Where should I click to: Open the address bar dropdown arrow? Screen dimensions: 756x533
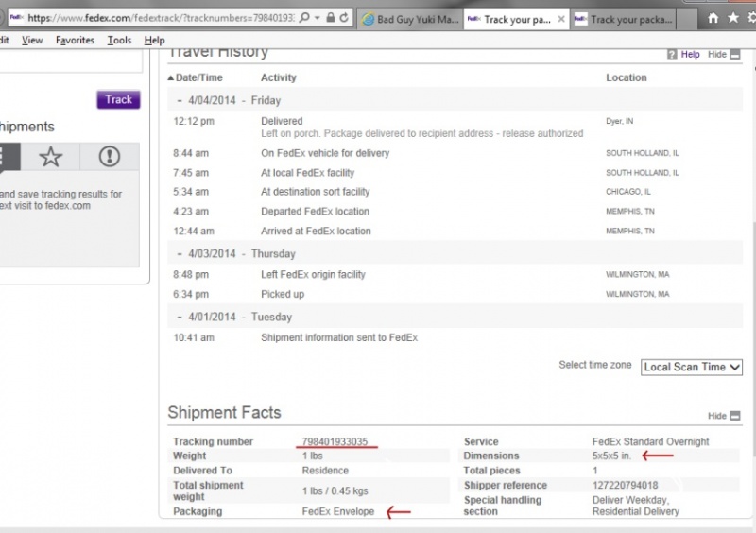(318, 18)
